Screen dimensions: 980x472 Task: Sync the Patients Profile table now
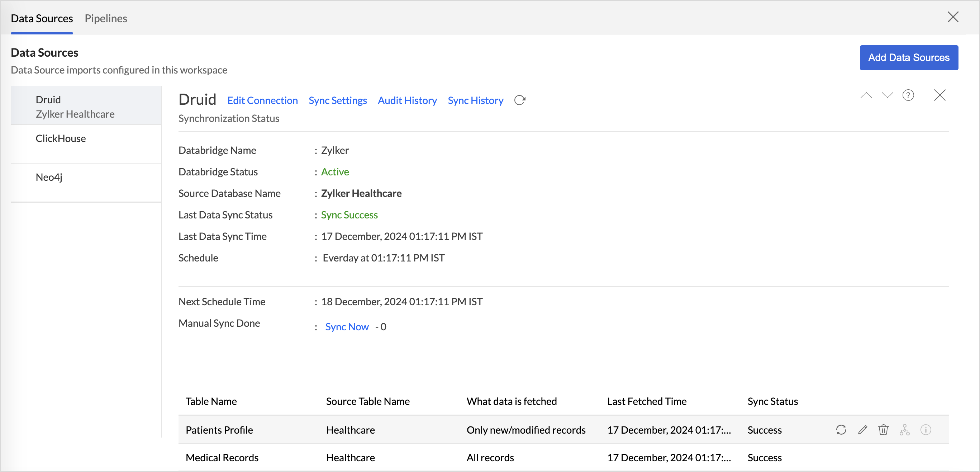point(841,430)
